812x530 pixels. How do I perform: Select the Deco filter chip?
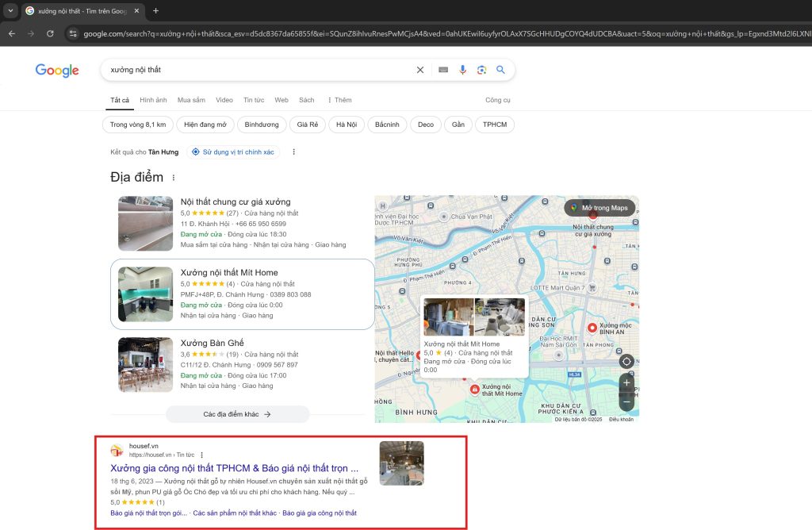[x=426, y=125]
